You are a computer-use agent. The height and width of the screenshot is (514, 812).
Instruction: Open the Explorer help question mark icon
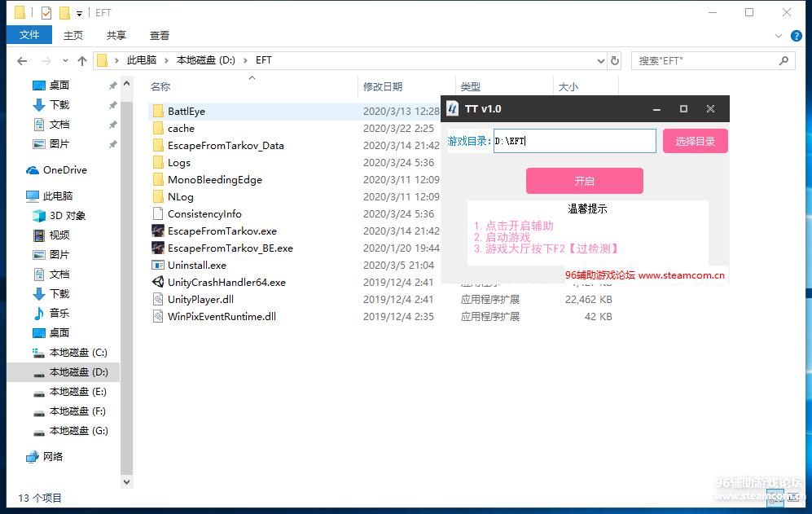[797, 35]
